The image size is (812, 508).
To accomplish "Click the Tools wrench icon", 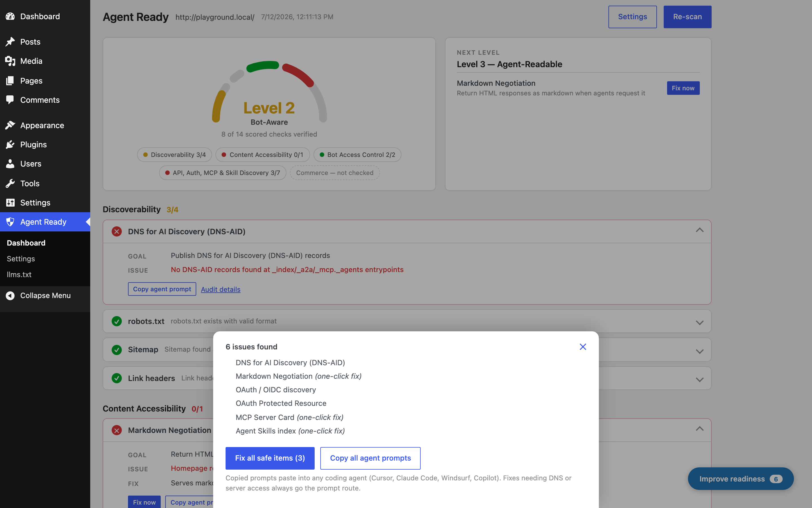I will tap(10, 183).
